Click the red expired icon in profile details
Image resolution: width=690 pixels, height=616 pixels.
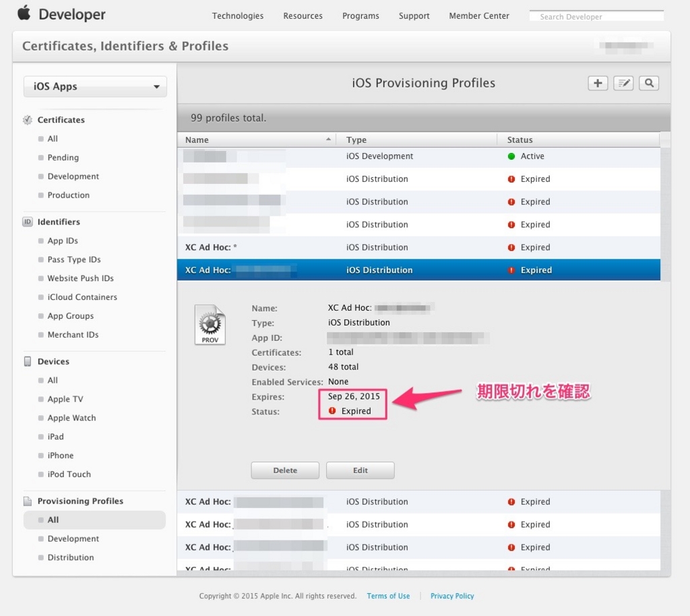coord(332,410)
